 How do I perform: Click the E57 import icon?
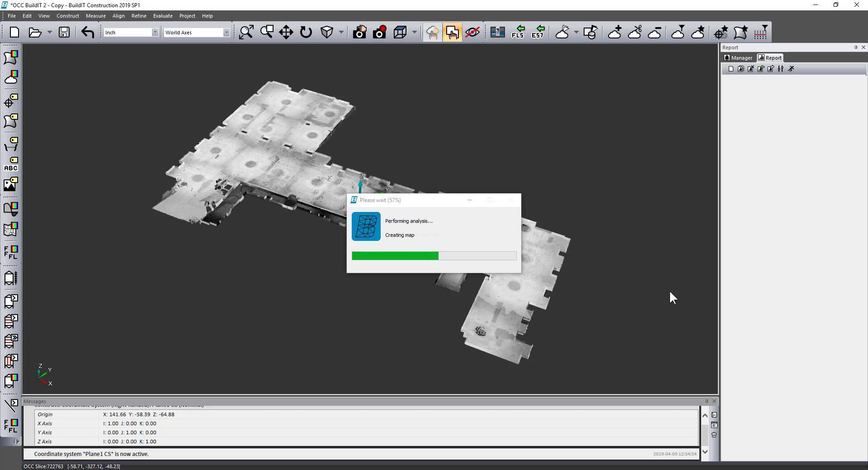tap(538, 32)
